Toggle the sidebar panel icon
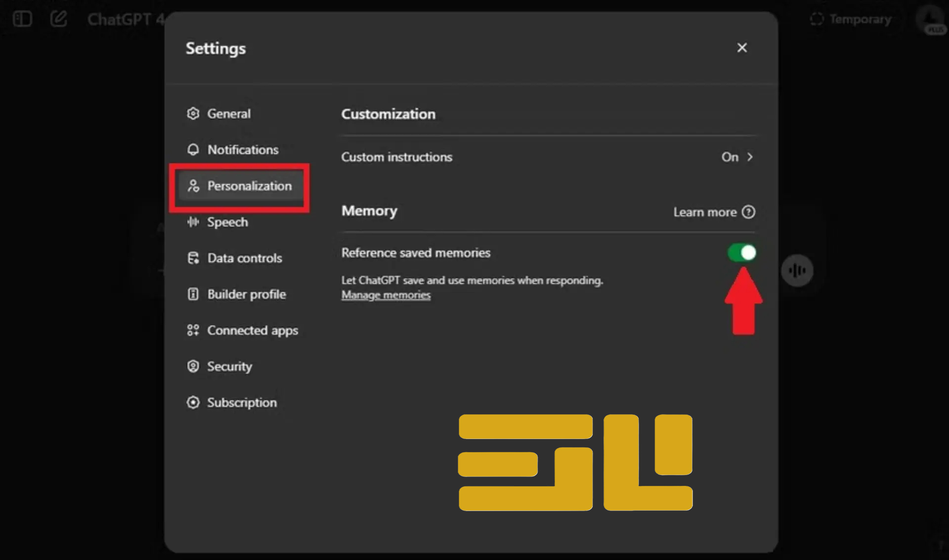 [22, 19]
